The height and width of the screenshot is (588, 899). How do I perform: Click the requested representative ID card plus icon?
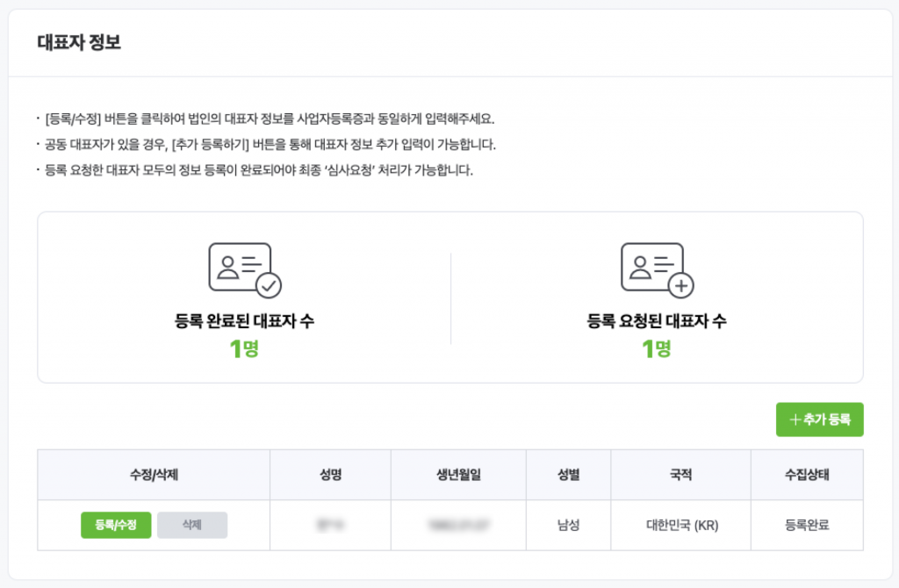658,270
